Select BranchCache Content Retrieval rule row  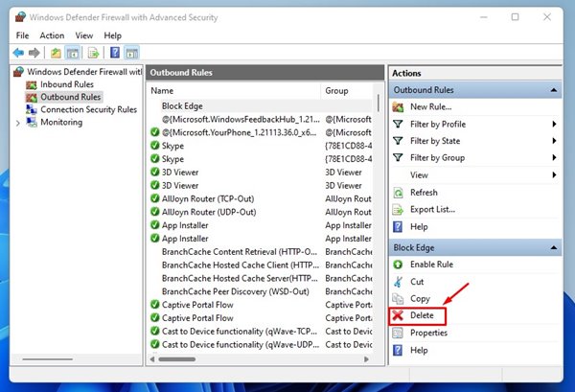tap(261, 251)
